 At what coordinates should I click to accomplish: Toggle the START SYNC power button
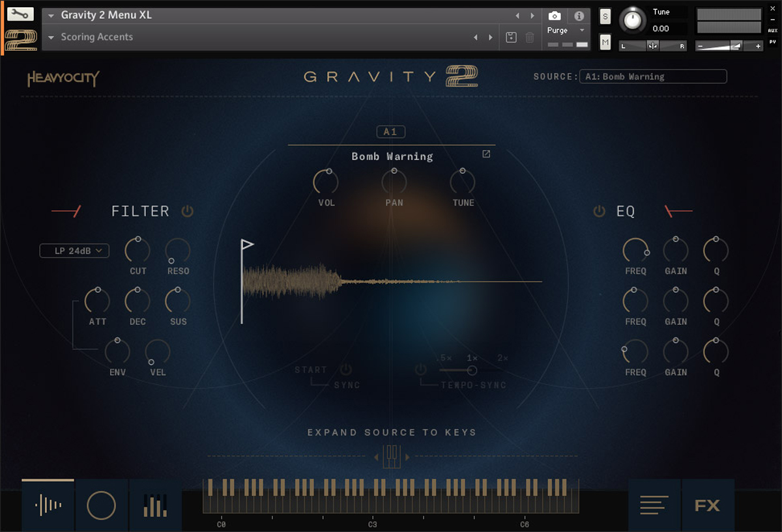pyautogui.click(x=345, y=369)
